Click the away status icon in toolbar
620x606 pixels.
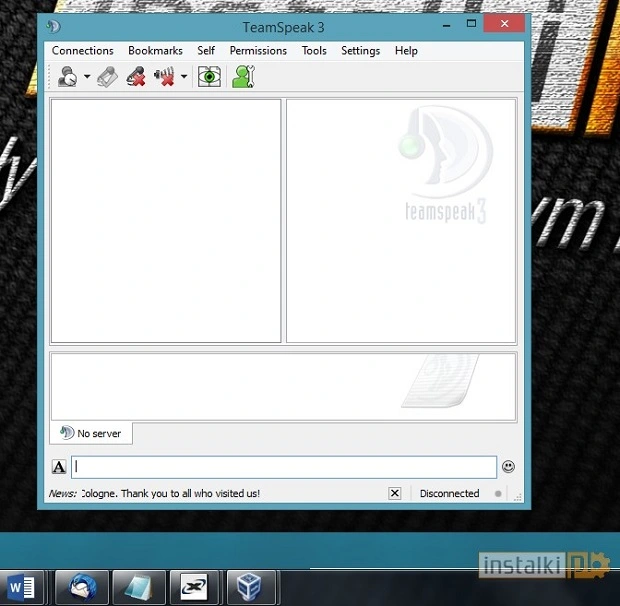pyautogui.click(x=68, y=77)
